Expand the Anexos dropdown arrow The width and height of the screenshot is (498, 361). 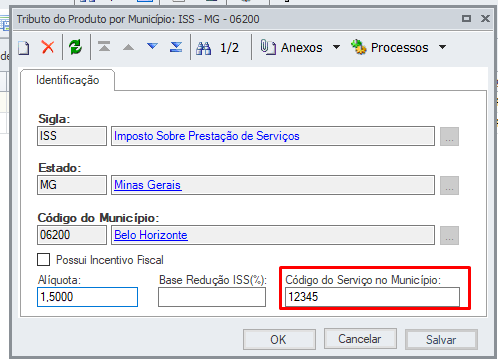tap(337, 47)
